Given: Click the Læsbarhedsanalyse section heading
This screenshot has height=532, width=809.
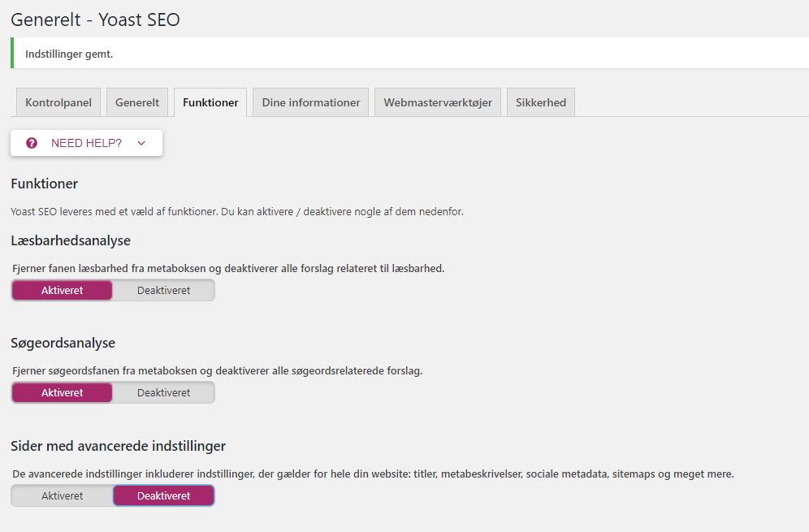Looking at the screenshot, I should [x=71, y=240].
